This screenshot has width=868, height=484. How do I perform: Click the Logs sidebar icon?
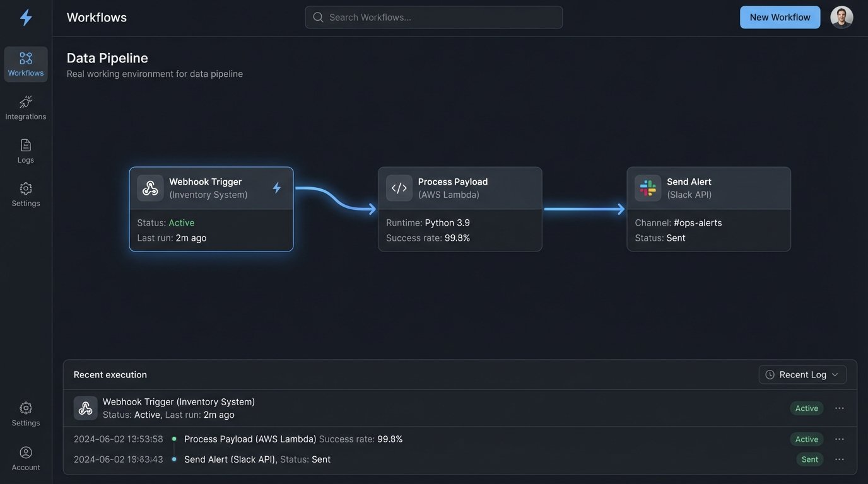coord(25,144)
